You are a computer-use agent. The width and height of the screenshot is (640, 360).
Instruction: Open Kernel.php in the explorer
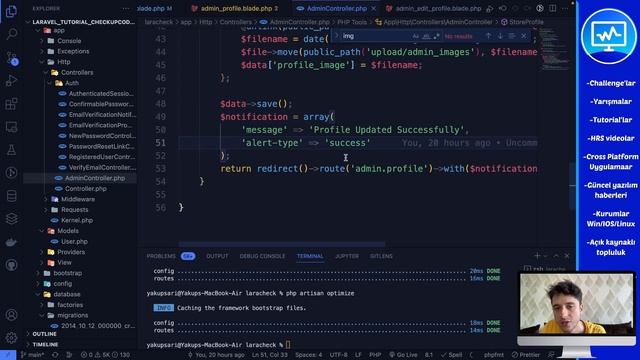coord(77,220)
